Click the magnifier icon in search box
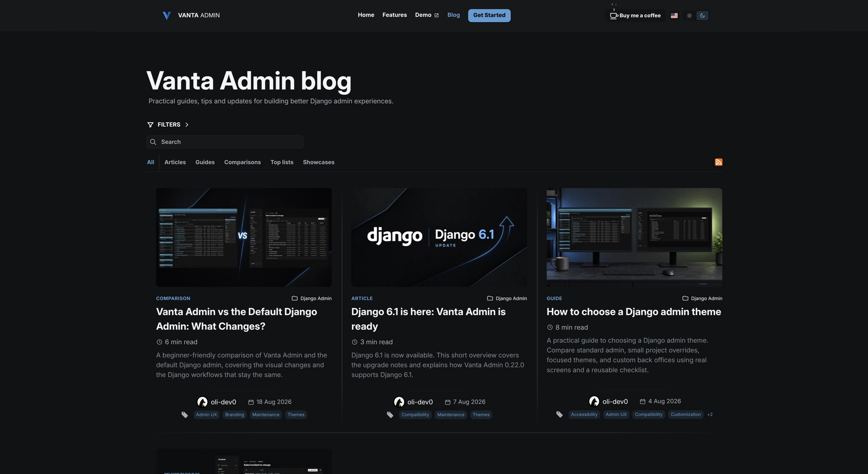 coord(153,142)
